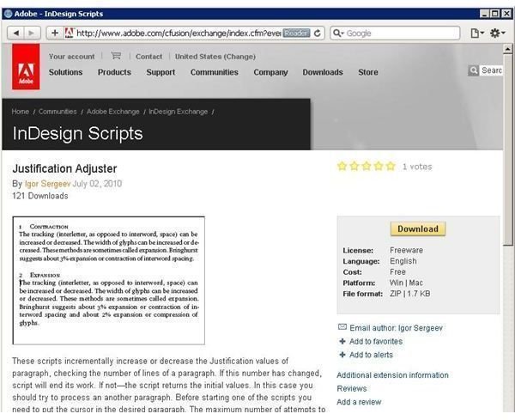This screenshot has width=515, height=420.
Task: Click the third rating star
Action: (367, 166)
